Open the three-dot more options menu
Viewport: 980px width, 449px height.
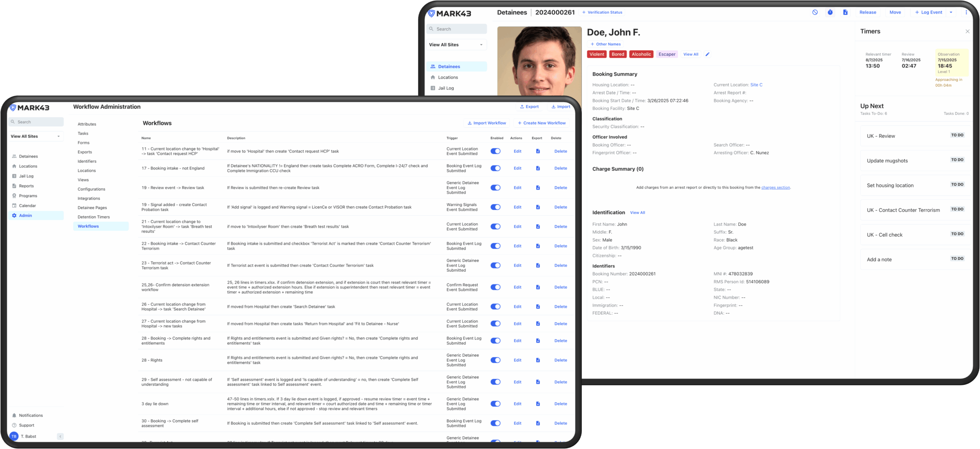(966, 12)
